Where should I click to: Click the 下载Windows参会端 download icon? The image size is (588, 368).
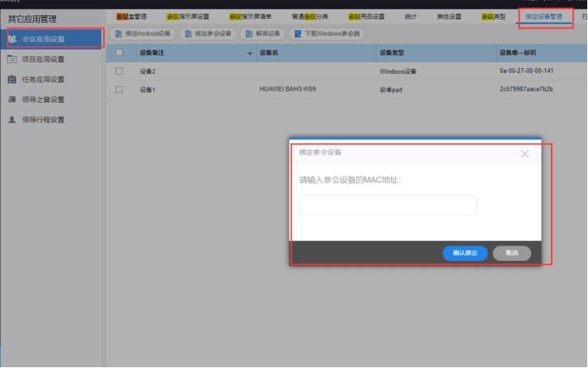[x=298, y=34]
